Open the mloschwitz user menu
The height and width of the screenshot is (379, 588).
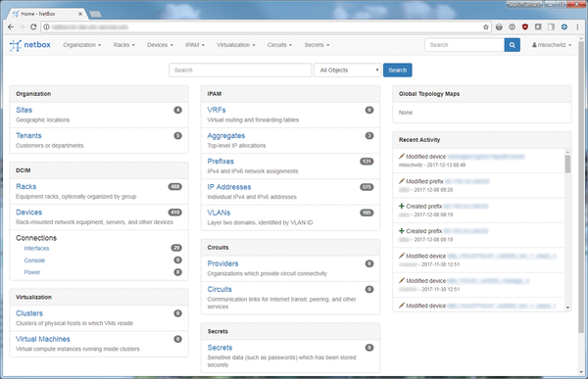pos(552,45)
